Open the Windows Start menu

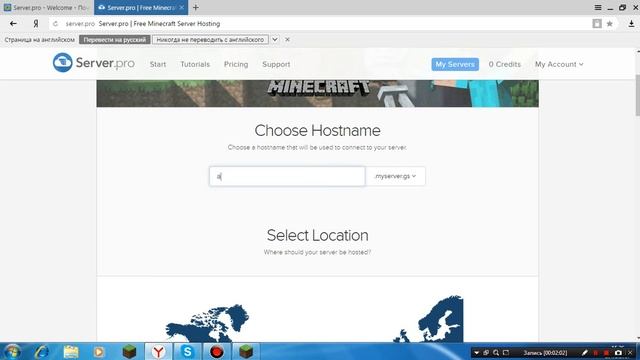pyautogui.click(x=12, y=352)
